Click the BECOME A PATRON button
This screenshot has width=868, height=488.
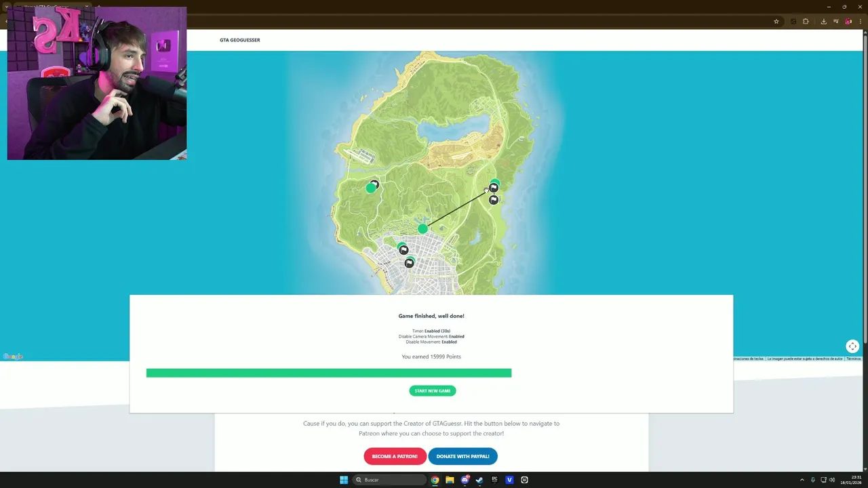(x=395, y=456)
